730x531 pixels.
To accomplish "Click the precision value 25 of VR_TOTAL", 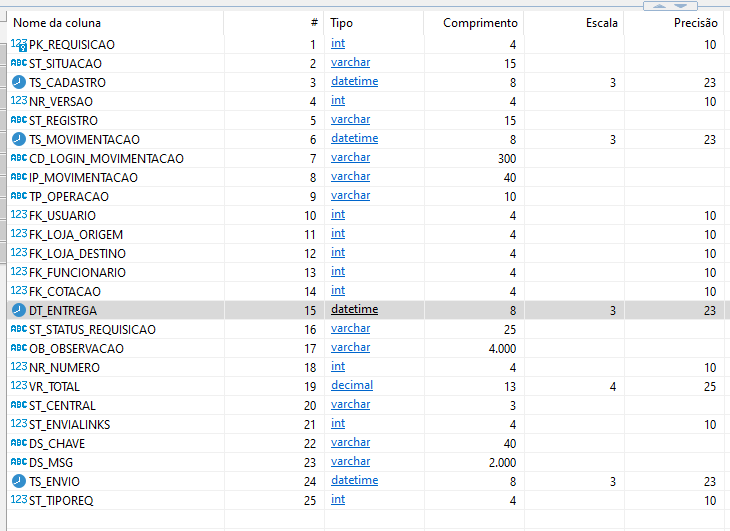I will pos(710,387).
